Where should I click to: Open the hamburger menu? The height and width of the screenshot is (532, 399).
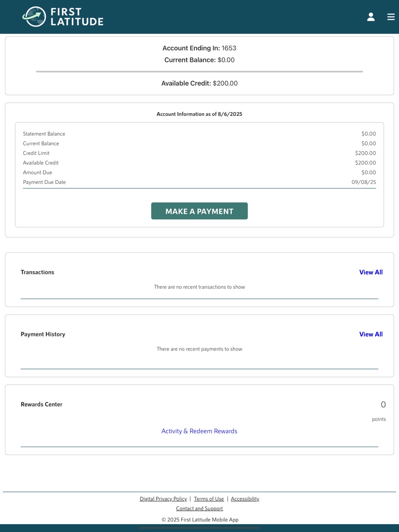click(x=391, y=17)
